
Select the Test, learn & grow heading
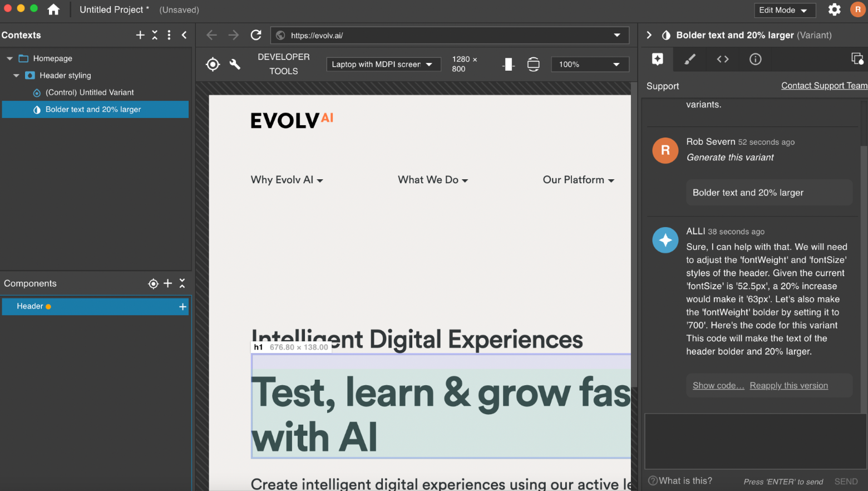coord(441,414)
